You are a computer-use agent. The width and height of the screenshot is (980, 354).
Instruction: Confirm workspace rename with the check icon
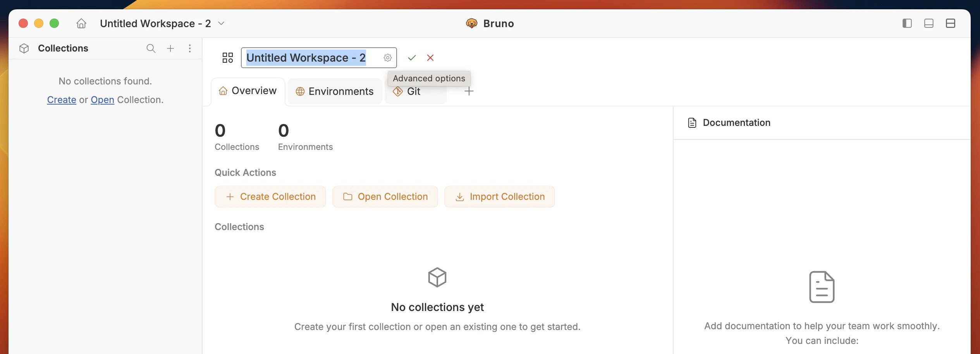[412, 57]
